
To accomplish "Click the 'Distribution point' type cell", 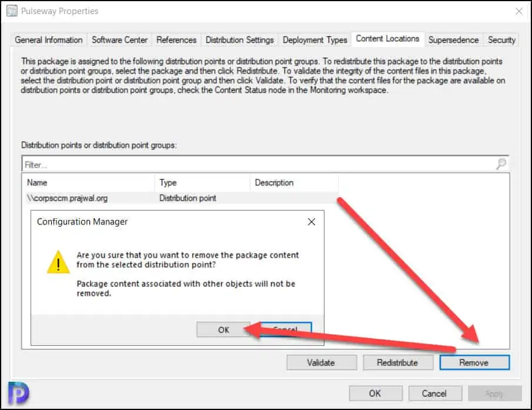I will pyautogui.click(x=188, y=198).
